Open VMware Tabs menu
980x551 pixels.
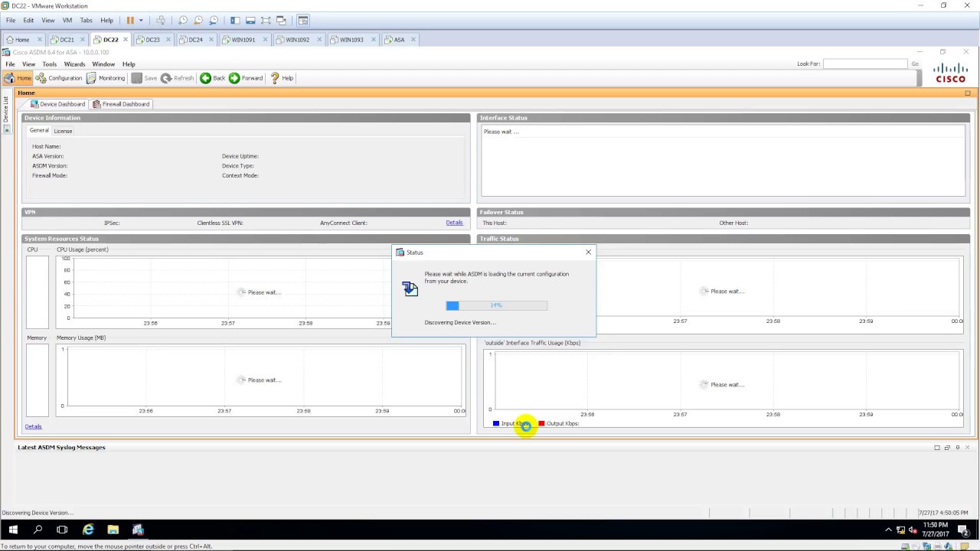(87, 20)
